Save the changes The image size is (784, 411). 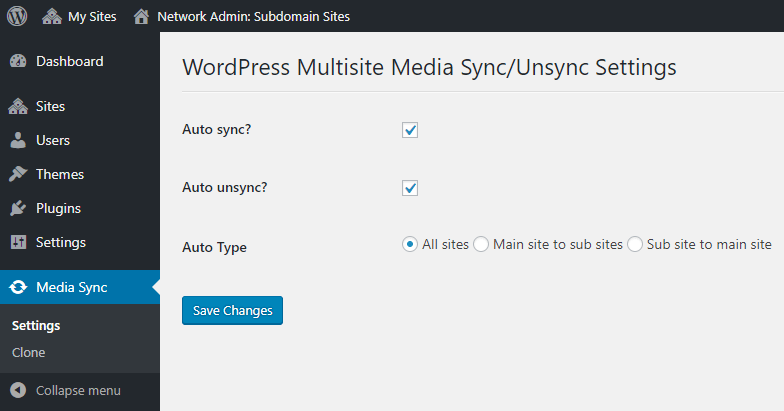(x=232, y=310)
